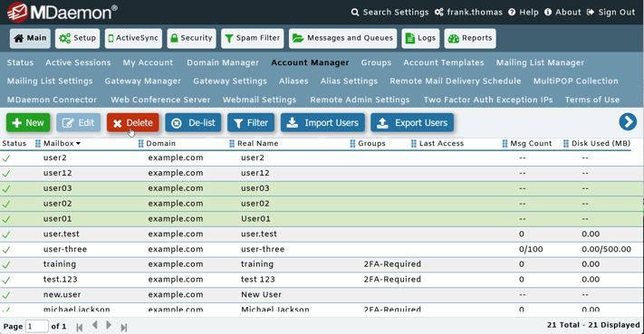Click the Edit account button
This screenshot has height=334, width=644.
(78, 123)
